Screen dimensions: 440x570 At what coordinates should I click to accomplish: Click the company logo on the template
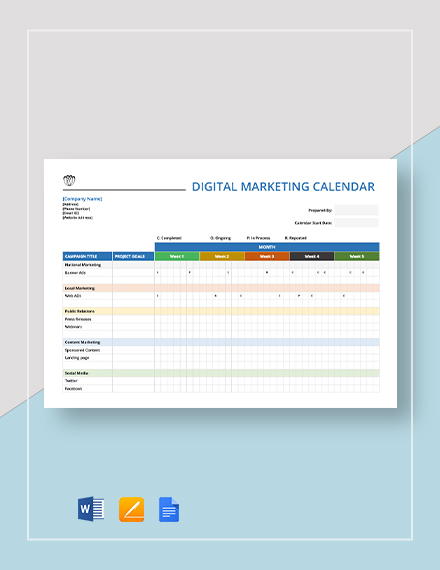(69, 180)
